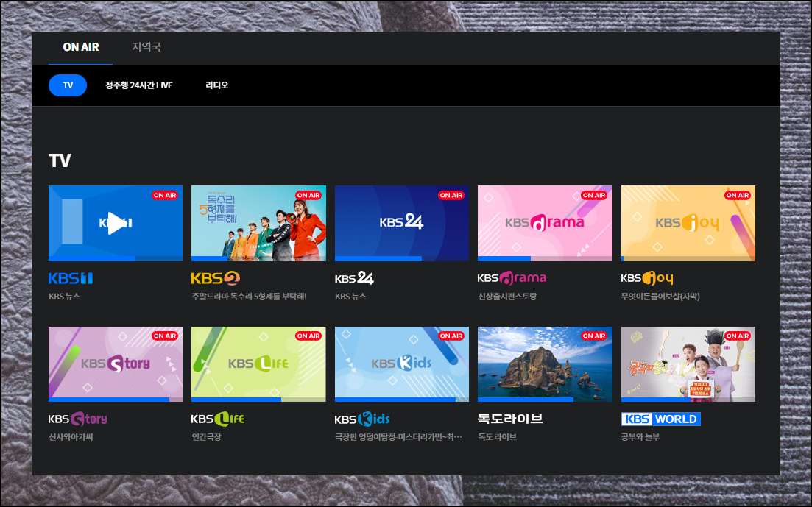Click the KBS2 logo

point(216,279)
